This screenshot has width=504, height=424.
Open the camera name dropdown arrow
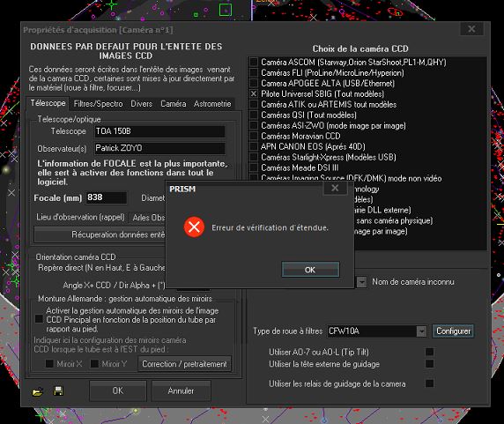[x=361, y=282]
